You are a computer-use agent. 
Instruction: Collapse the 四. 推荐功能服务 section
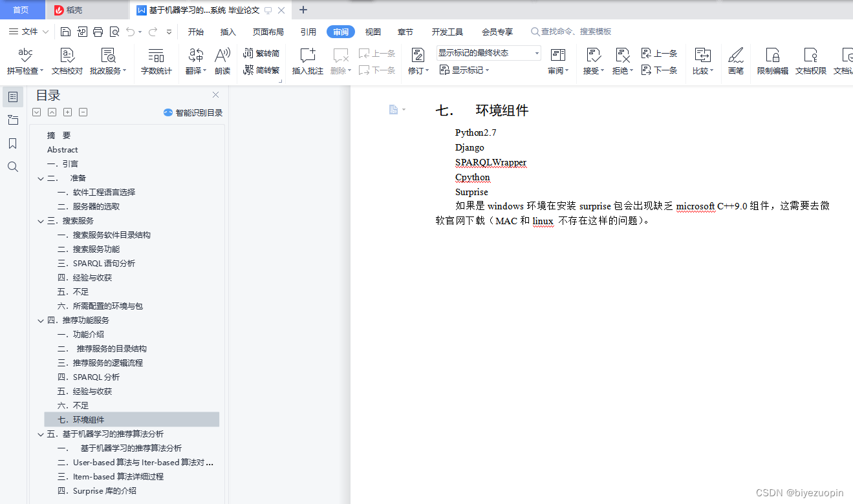pyautogui.click(x=41, y=320)
